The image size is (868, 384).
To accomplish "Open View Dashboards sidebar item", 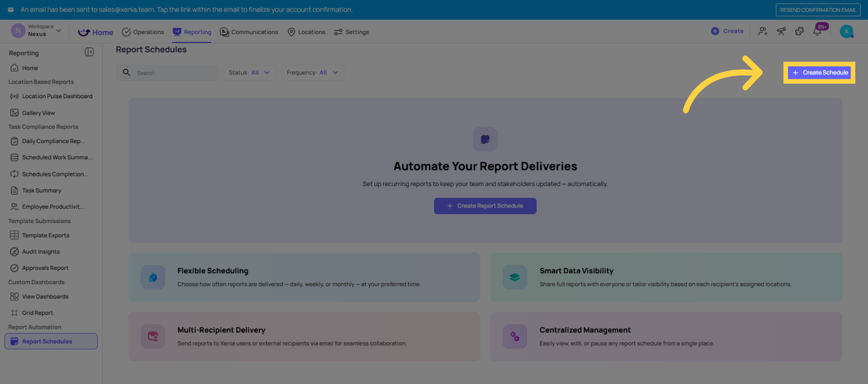I will [x=51, y=296].
